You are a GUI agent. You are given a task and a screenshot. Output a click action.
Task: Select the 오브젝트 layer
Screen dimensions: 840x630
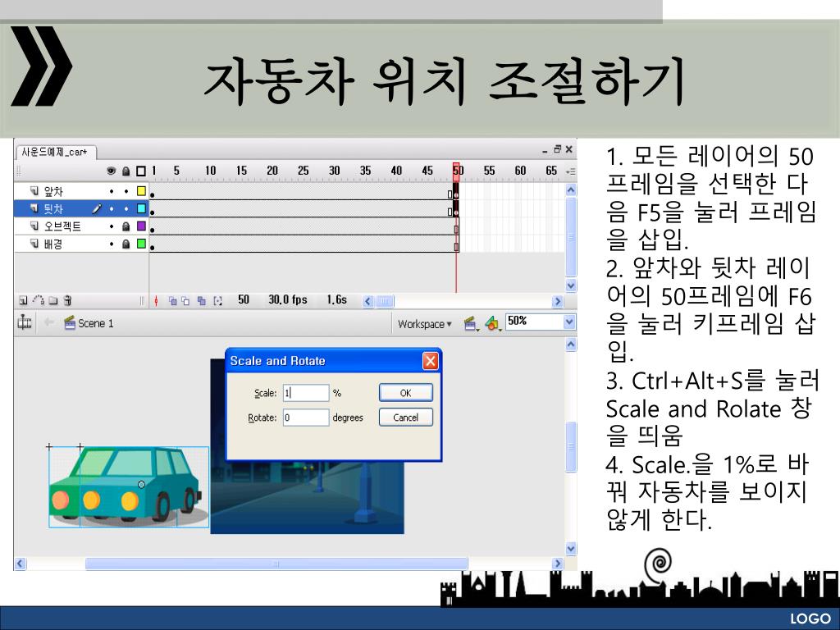[81, 226]
